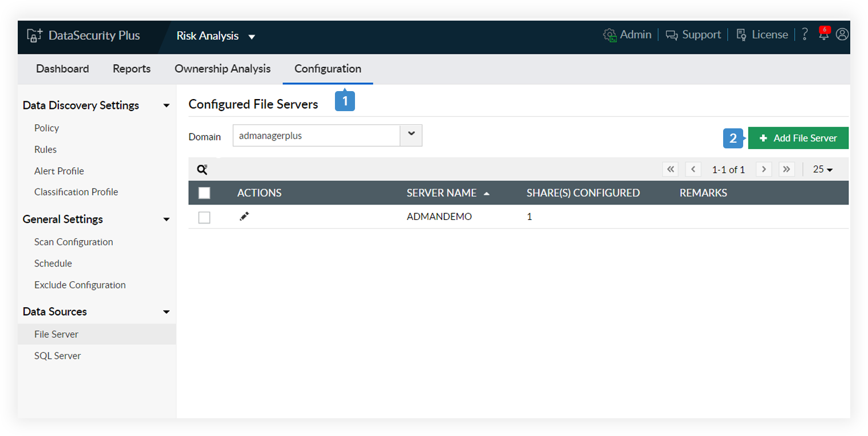The height and width of the screenshot is (436, 868).
Task: Click the shares count 1 cell
Action: coord(529,217)
